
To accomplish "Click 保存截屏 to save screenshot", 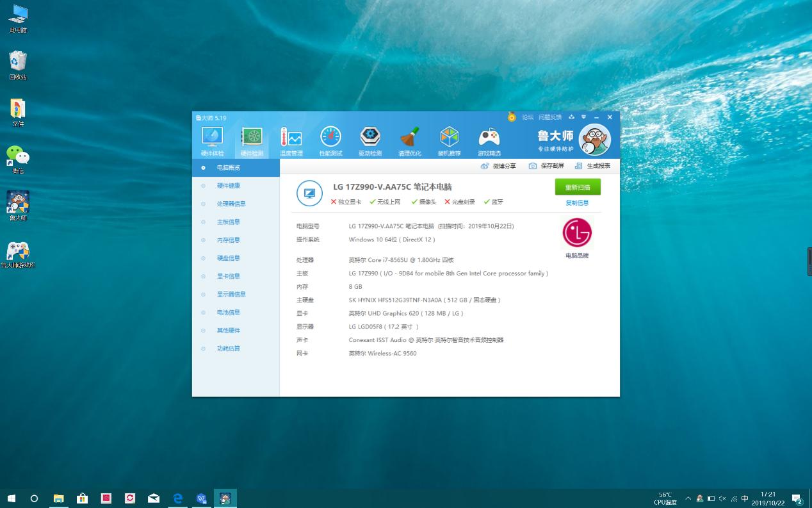I will tap(546, 166).
